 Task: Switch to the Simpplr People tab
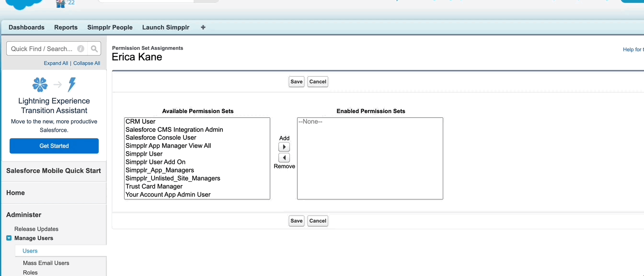coord(110,27)
